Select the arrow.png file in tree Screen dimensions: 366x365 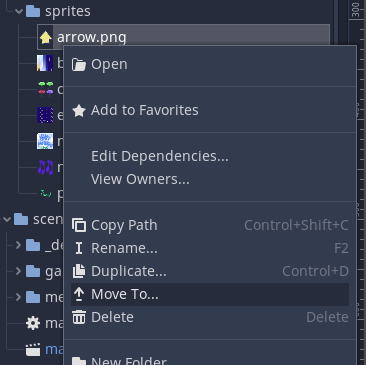pos(184,37)
